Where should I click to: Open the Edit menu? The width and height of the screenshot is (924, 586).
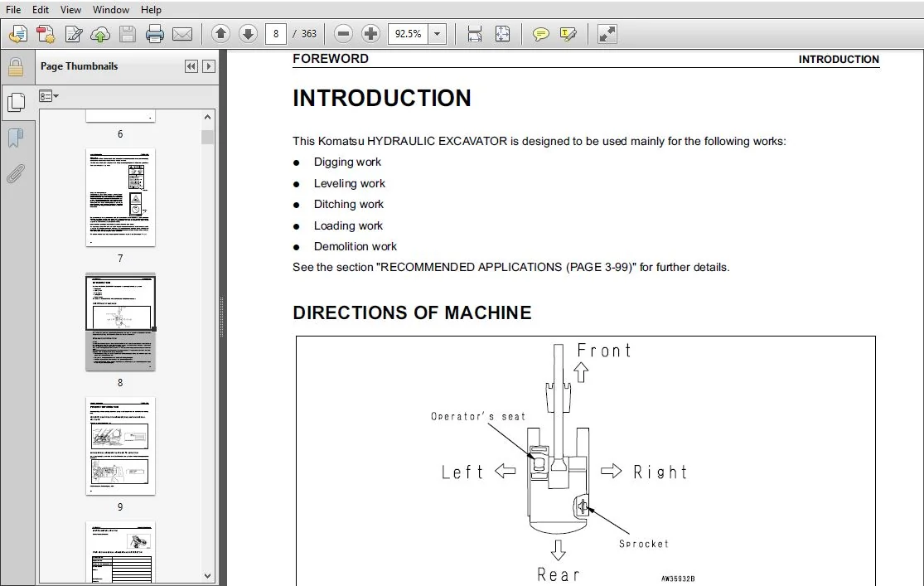tap(41, 9)
